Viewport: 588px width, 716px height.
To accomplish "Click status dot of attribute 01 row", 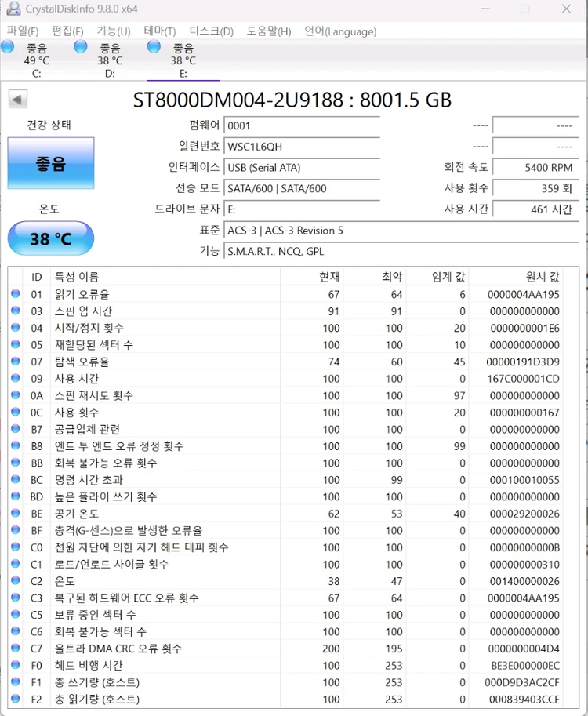I will click(16, 293).
